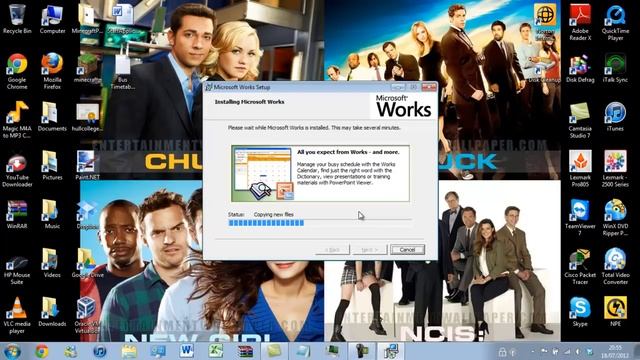Launch Skype from the desktop
This screenshot has width=640, height=360.
pyautogui.click(x=580, y=312)
